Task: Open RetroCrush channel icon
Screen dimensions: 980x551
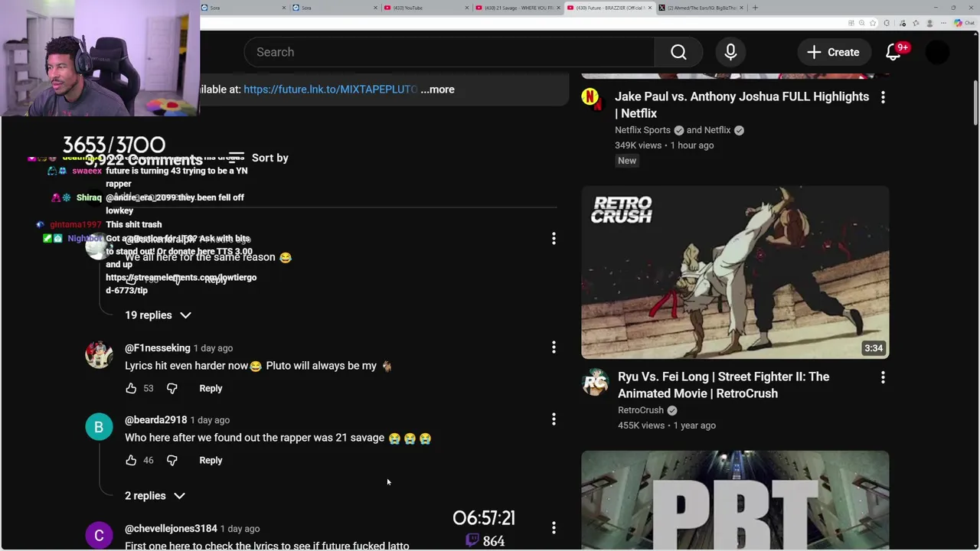Action: click(x=595, y=382)
